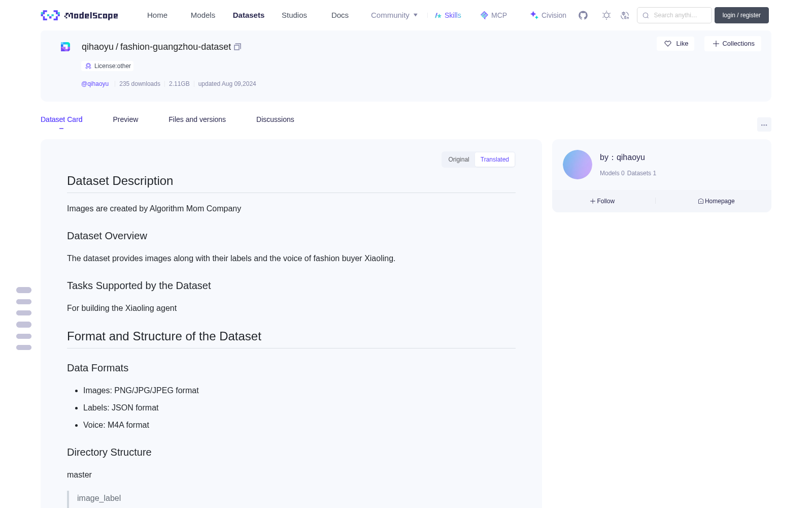
Task: Click the 'image_label' directory entry
Action: point(99,498)
